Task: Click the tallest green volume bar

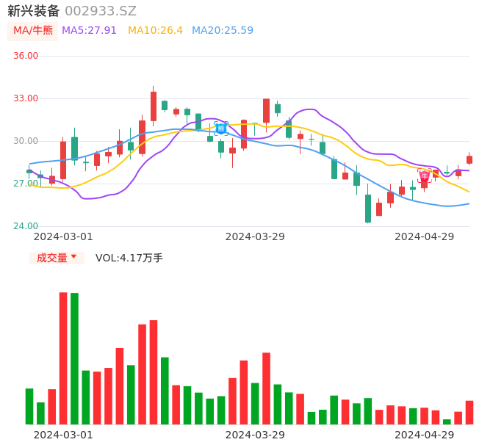Action: coord(74,358)
